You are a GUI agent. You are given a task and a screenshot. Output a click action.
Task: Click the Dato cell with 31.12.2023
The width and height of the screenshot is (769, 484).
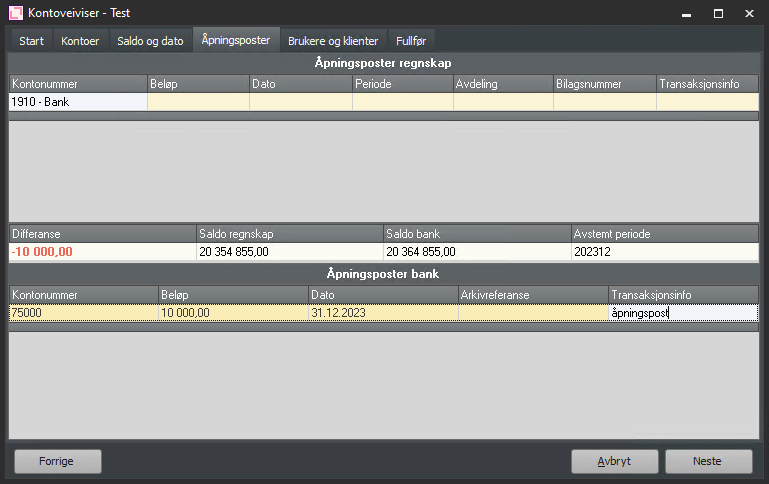tap(382, 313)
